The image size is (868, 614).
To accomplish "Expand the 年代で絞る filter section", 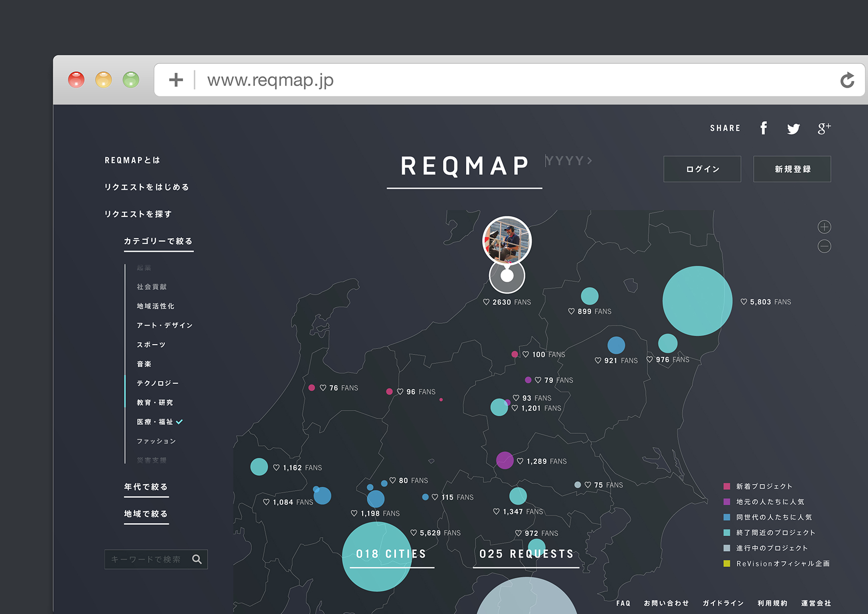I will coord(145,487).
